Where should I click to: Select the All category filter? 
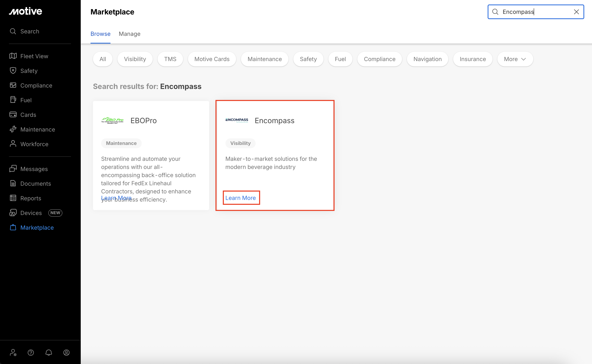(103, 59)
